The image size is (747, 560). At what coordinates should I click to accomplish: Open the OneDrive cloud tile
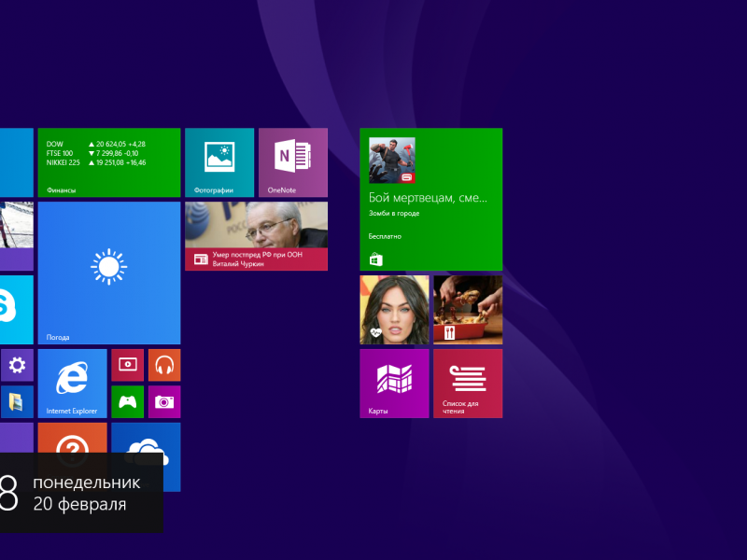click(147, 438)
